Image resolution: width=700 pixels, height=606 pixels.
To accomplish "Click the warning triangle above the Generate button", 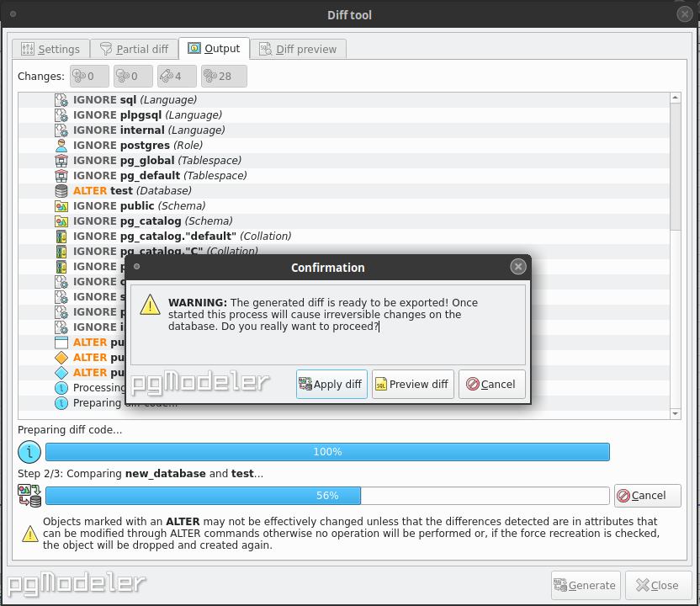I will pyautogui.click(x=29, y=533).
